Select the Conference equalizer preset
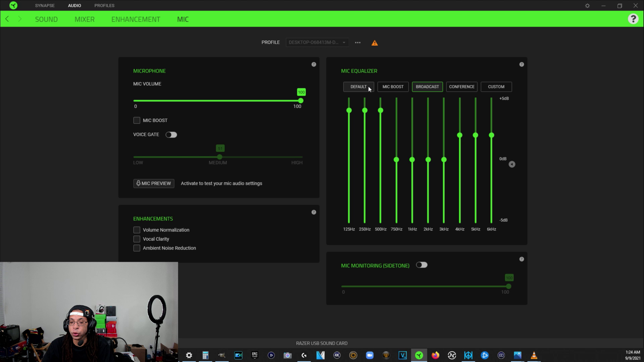Viewport: 644px width, 362px height. pos(461,87)
